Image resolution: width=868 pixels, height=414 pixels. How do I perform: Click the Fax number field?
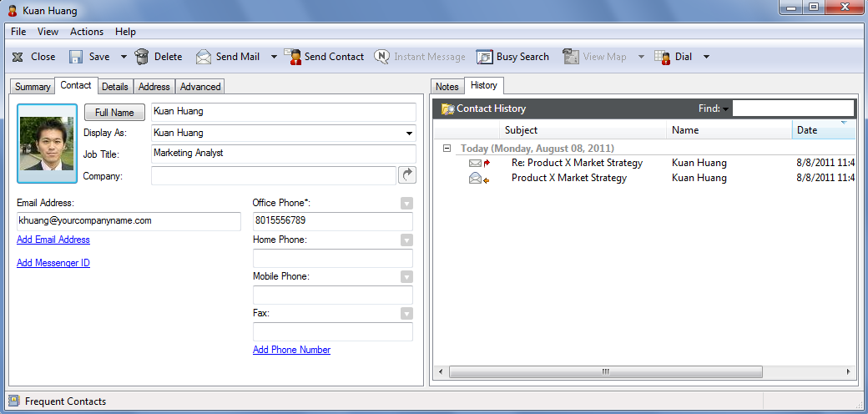point(333,331)
